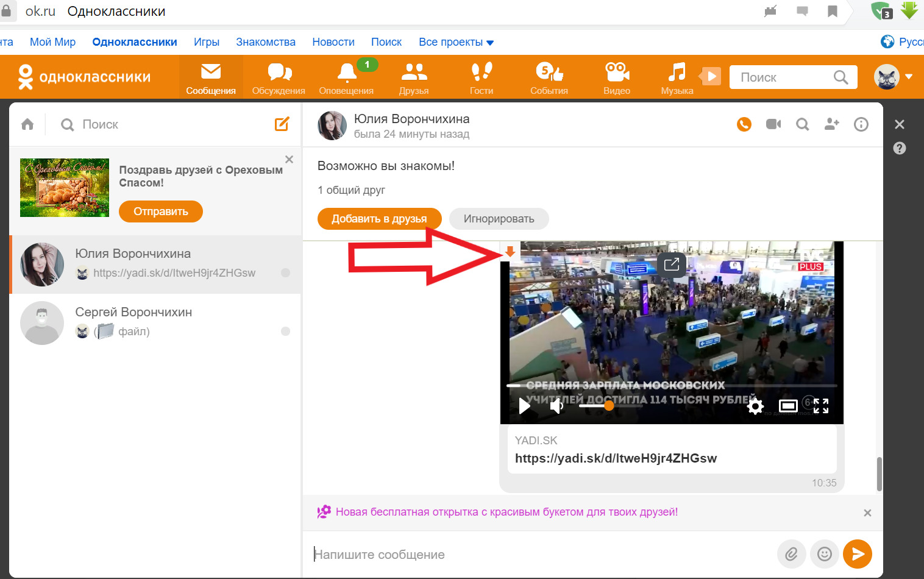Create a new message with pencil icon
Image resolution: width=924 pixels, height=579 pixels.
click(282, 124)
